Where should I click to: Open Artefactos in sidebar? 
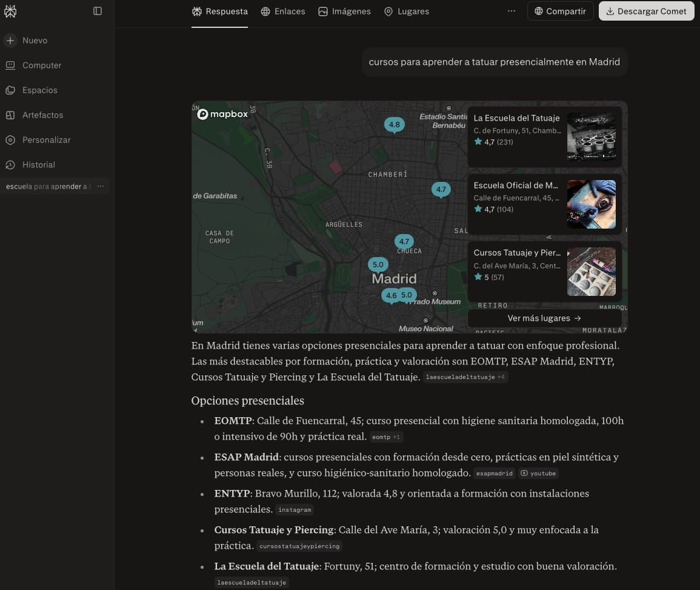tap(35, 115)
